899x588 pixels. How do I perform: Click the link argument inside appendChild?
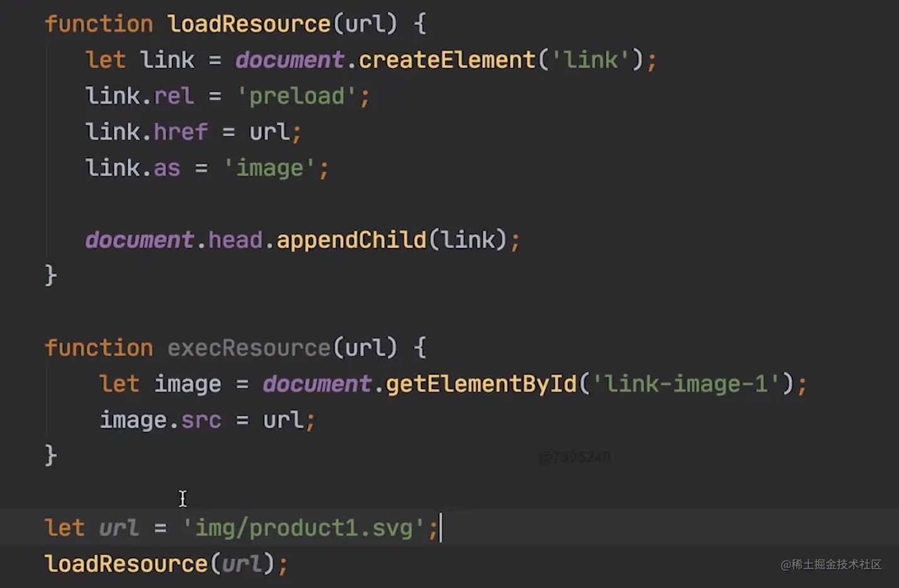468,240
